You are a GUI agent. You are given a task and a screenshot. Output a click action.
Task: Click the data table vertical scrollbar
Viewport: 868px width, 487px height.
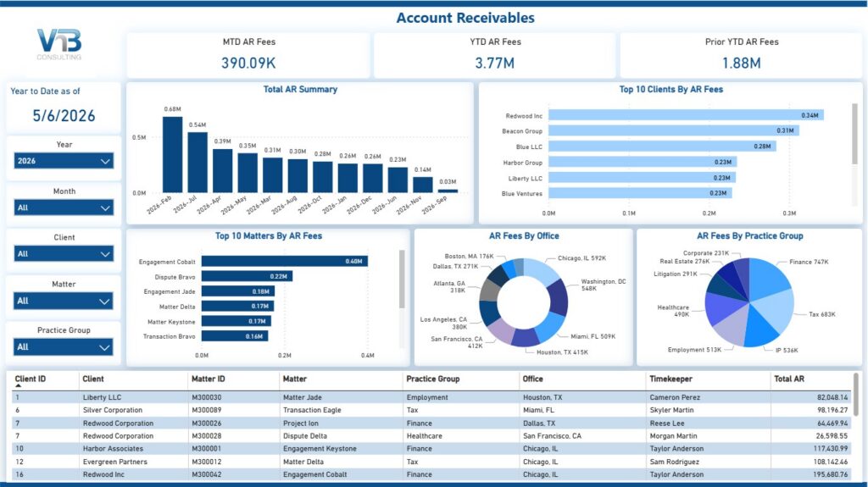[x=856, y=394]
